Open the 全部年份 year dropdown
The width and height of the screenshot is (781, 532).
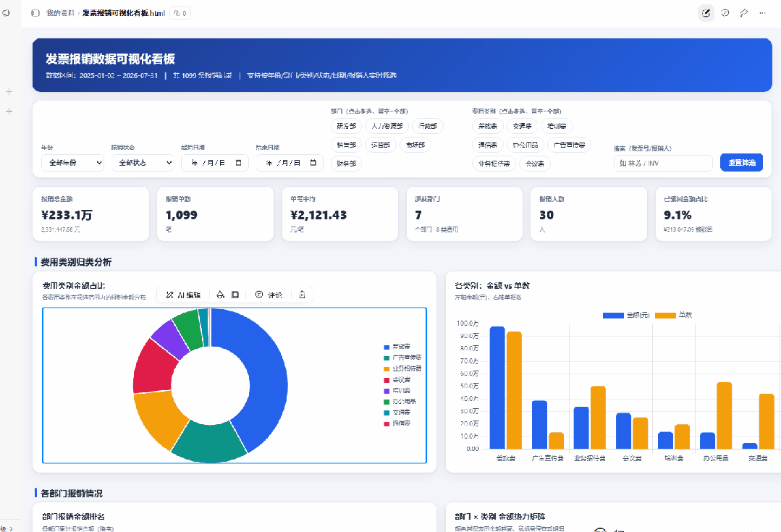click(72, 163)
